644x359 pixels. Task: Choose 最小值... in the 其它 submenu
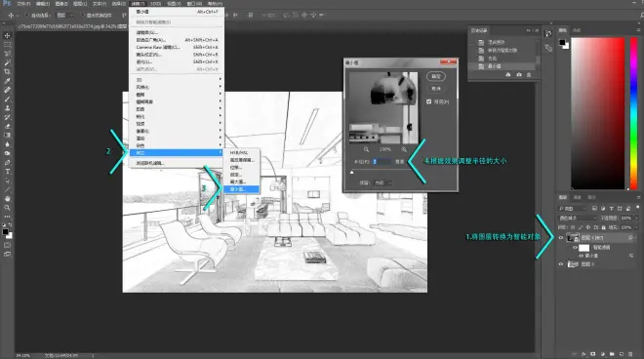(x=241, y=189)
